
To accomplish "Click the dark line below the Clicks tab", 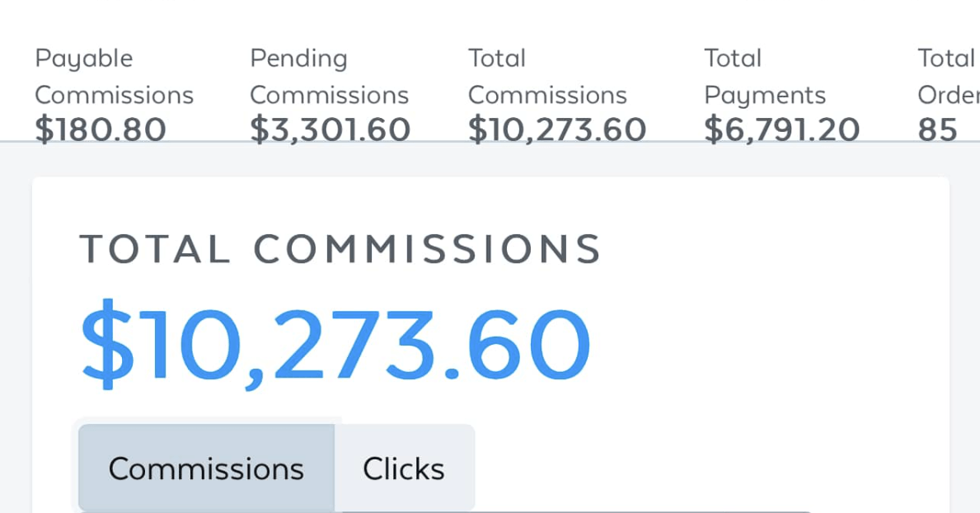I will 577,511.
